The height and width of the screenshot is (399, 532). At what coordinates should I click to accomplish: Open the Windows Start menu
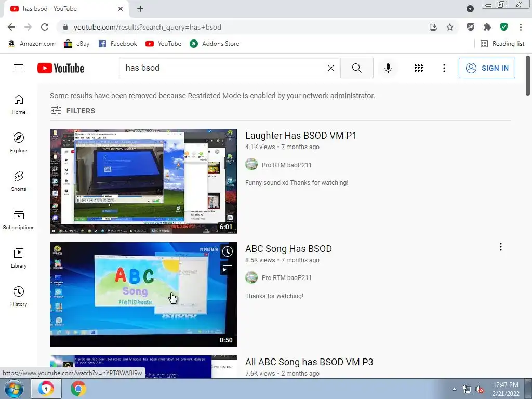pyautogui.click(x=14, y=389)
